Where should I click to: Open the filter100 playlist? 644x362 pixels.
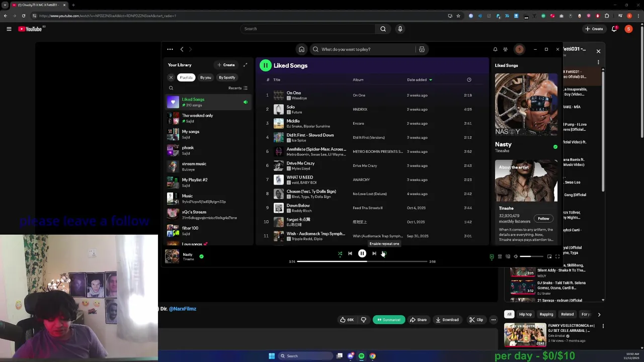point(209,231)
